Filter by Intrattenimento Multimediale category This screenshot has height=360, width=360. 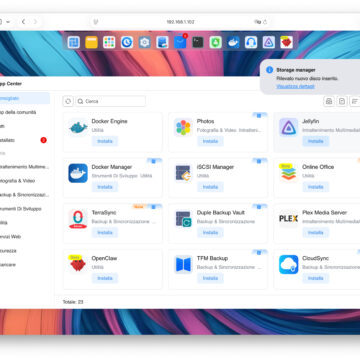pyautogui.click(x=25, y=167)
